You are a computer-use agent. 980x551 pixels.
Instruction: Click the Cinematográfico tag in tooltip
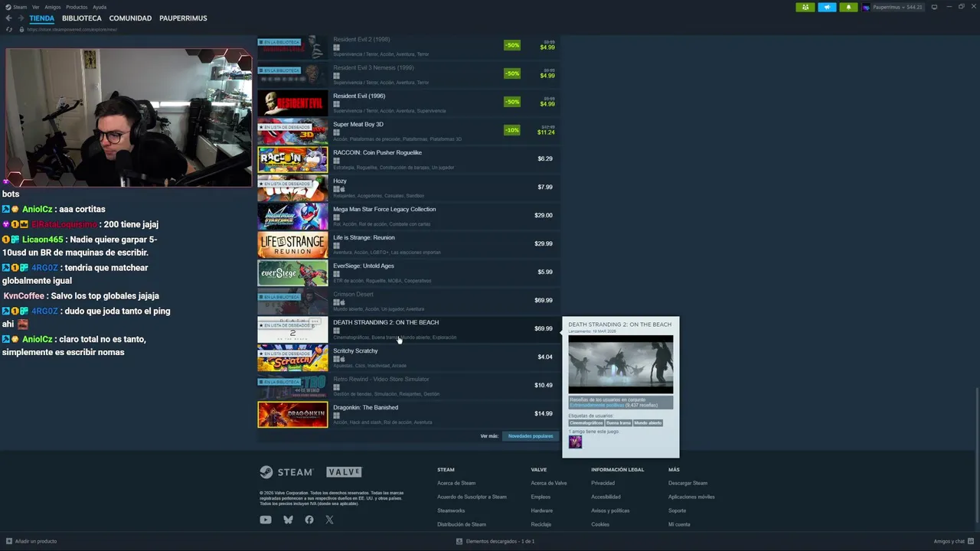pos(586,422)
